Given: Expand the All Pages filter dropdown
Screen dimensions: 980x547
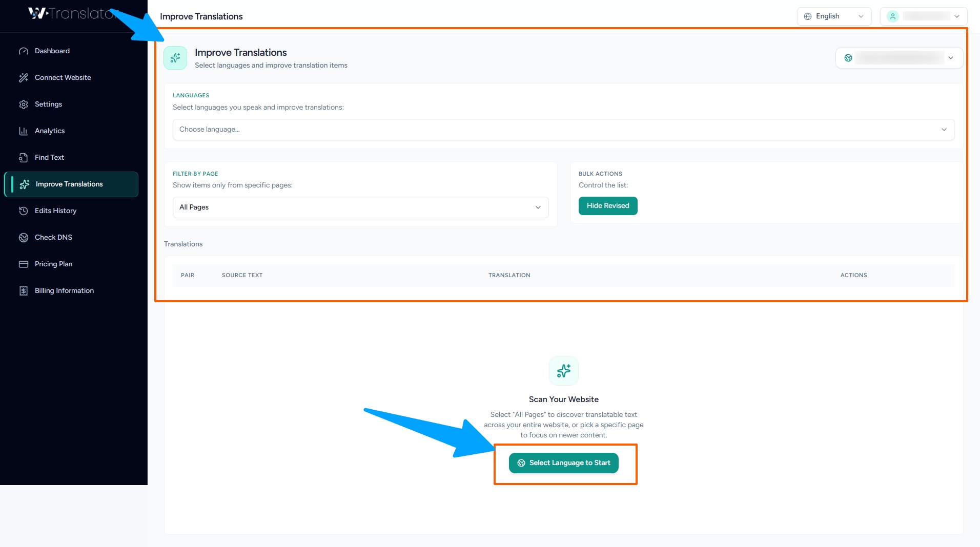Looking at the screenshot, I should (x=360, y=207).
